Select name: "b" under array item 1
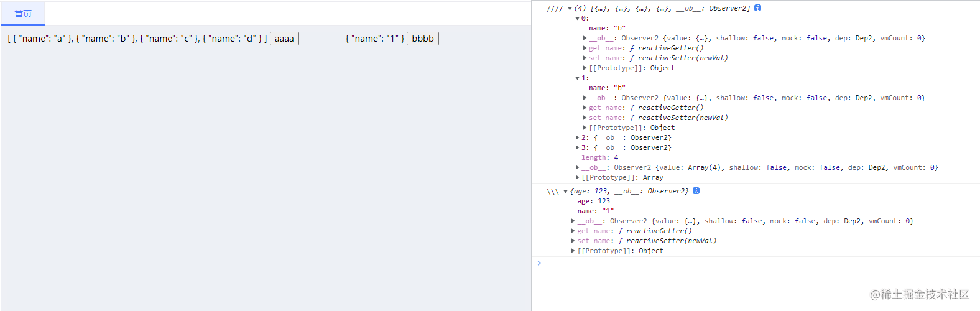This screenshot has width=980, height=311. point(607,88)
